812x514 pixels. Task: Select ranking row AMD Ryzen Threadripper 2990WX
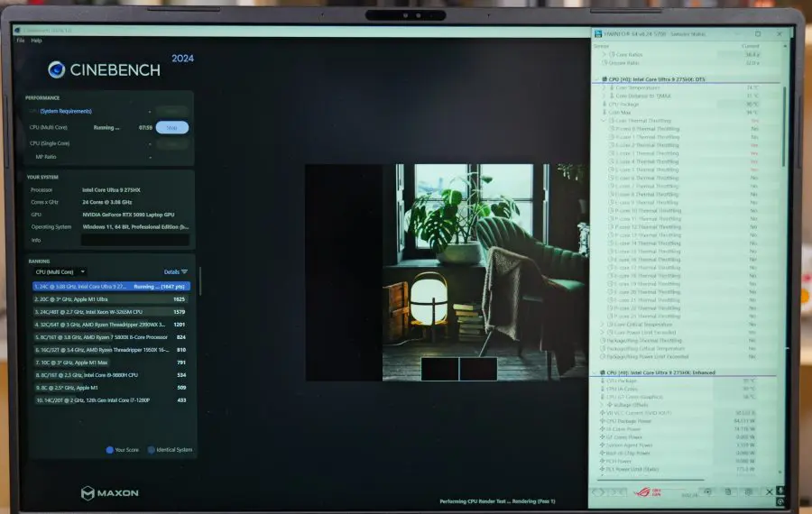[x=110, y=325]
